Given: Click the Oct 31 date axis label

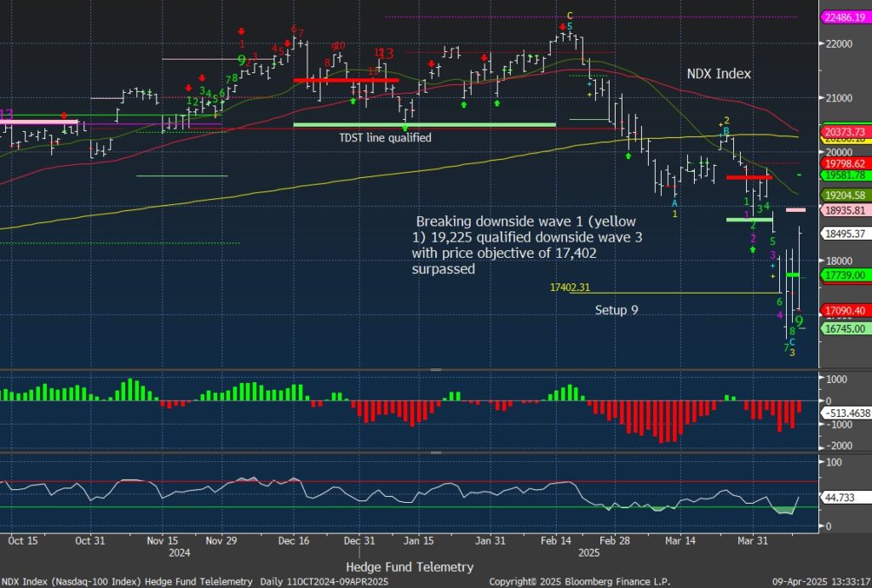Looking at the screenshot, I should coord(89,540).
